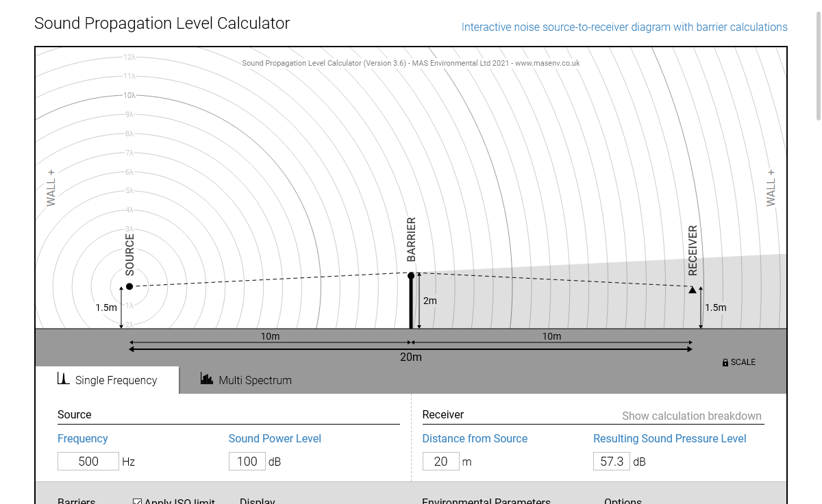Click the Source section heading
The height and width of the screenshot is (504, 822).
[75, 414]
